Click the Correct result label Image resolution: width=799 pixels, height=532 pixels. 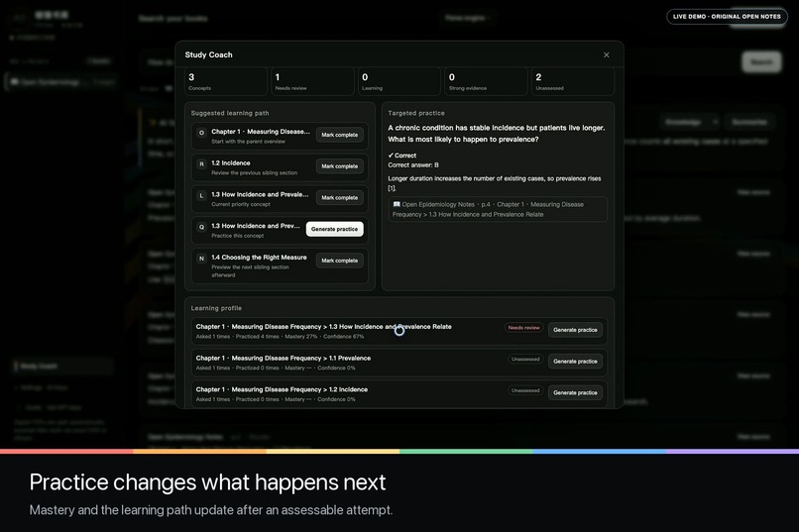(x=402, y=156)
